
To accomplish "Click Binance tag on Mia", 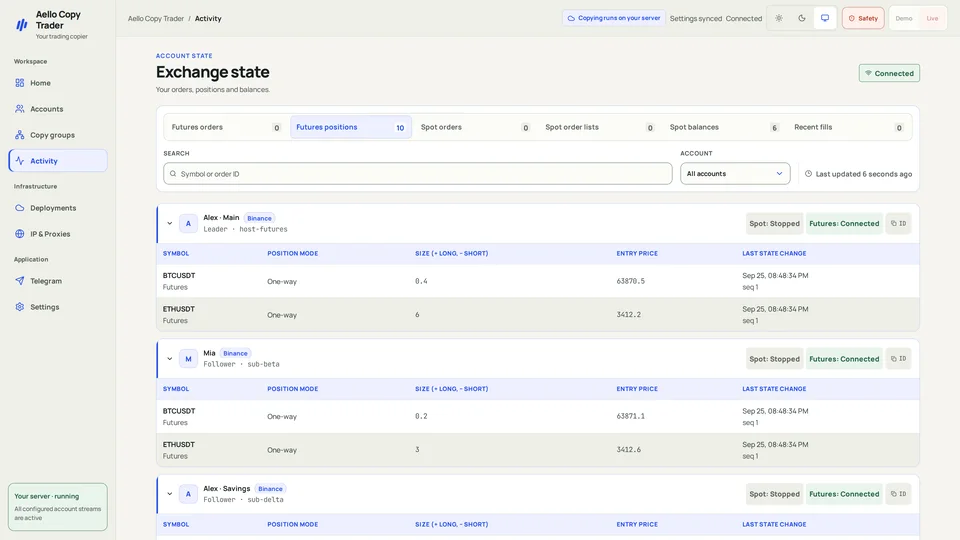I will pyautogui.click(x=235, y=353).
